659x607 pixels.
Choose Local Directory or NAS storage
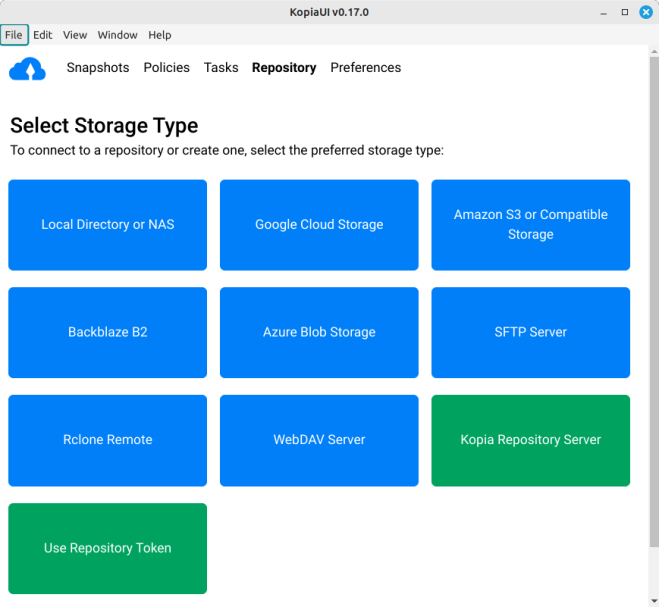point(108,225)
